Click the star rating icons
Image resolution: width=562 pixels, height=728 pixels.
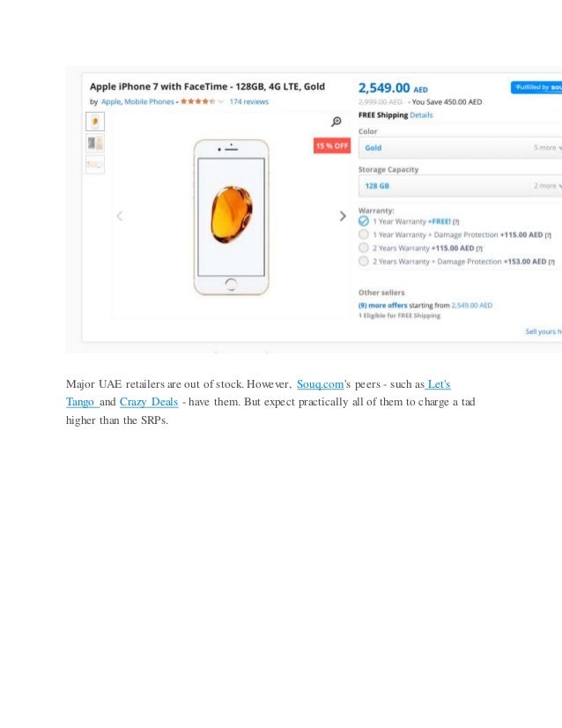197,101
